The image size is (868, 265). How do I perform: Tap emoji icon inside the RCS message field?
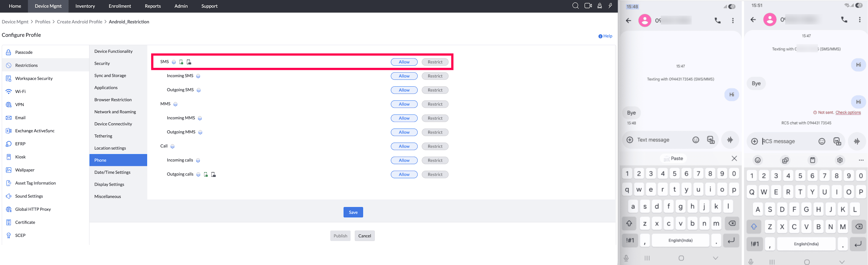click(822, 141)
